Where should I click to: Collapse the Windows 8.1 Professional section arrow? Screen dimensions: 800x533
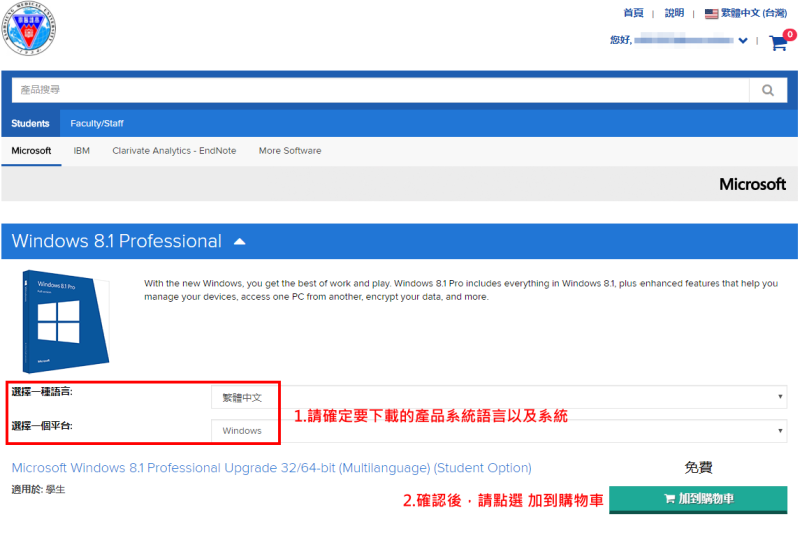pos(239,242)
